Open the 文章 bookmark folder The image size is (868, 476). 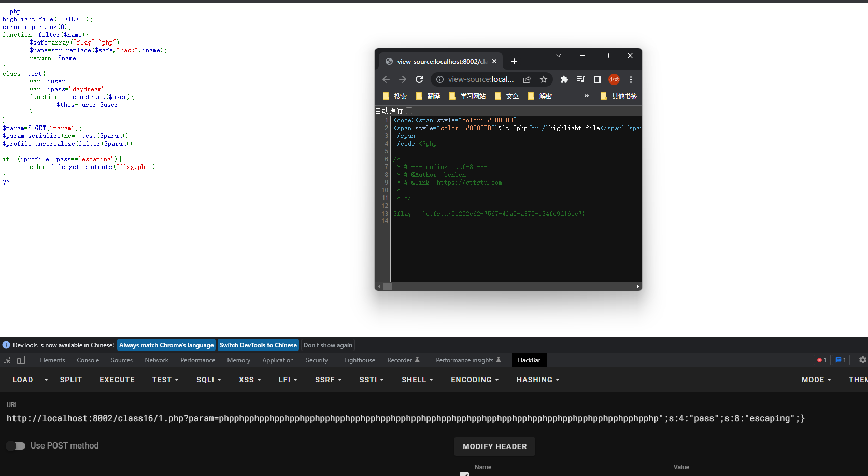[x=507, y=96]
